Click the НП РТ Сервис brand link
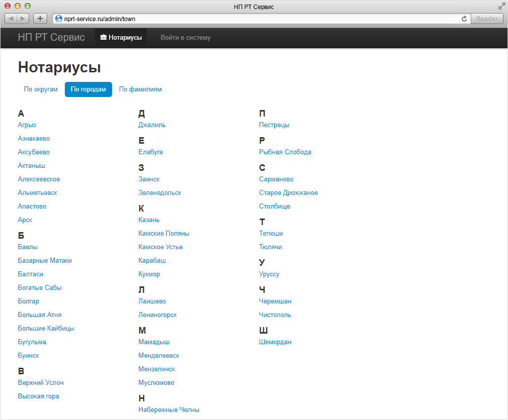 (51, 37)
